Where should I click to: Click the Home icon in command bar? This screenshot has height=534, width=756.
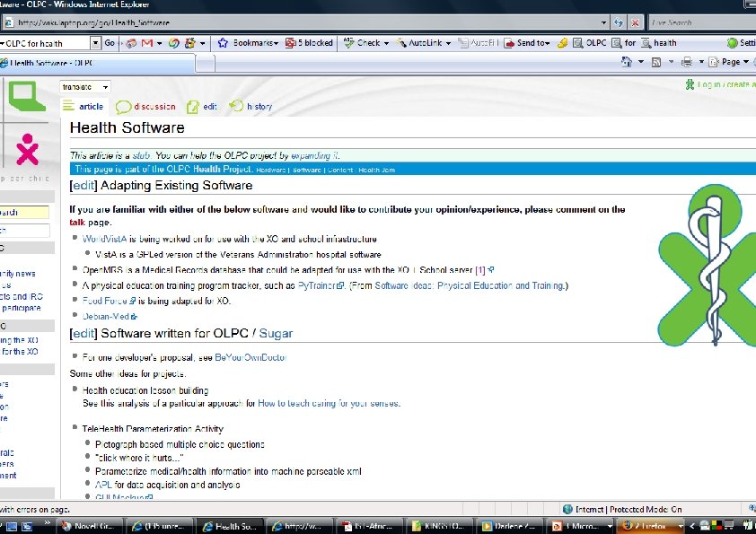[627, 62]
